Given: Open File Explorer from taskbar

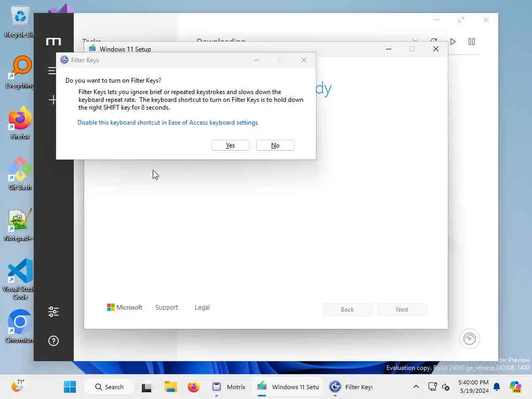Looking at the screenshot, I should (x=170, y=387).
